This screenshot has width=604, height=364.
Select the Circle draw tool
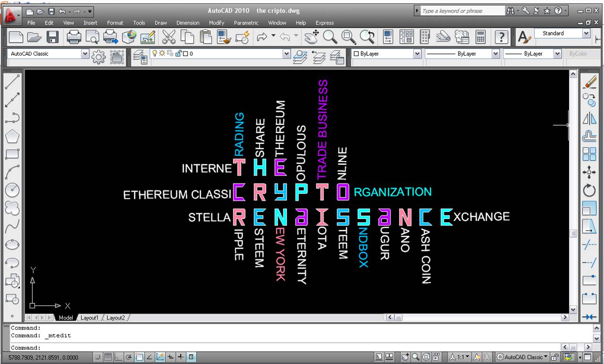tap(12, 190)
